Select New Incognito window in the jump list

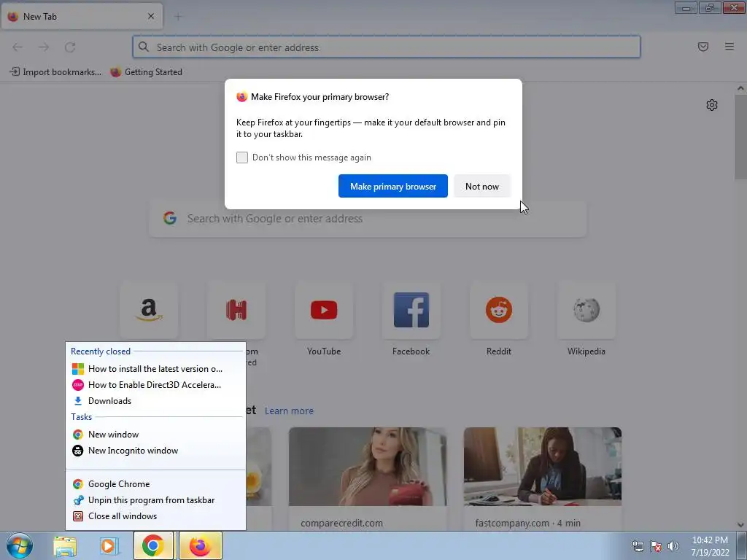156,451
